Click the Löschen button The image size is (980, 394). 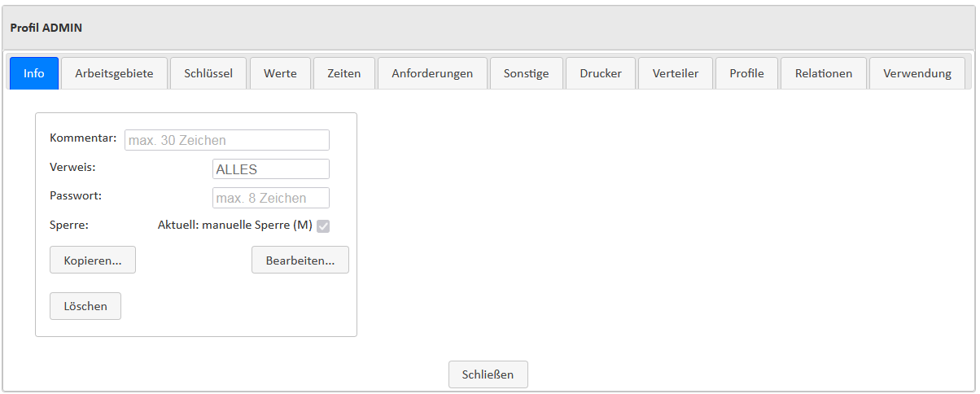[x=85, y=306]
